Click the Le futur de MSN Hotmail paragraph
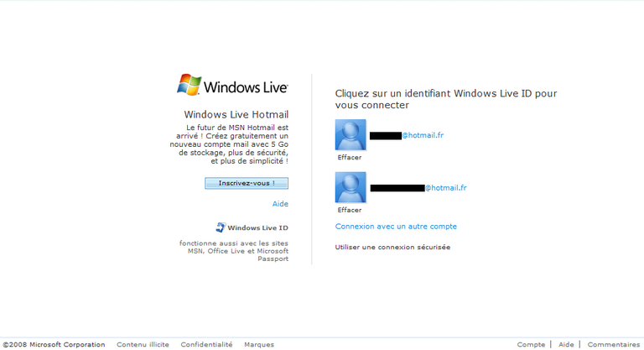644x350 pixels. click(229, 144)
